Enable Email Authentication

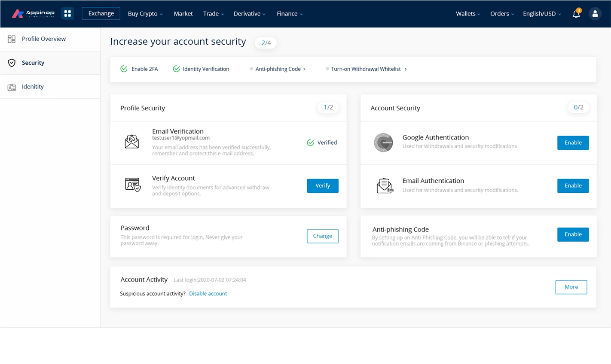(573, 185)
